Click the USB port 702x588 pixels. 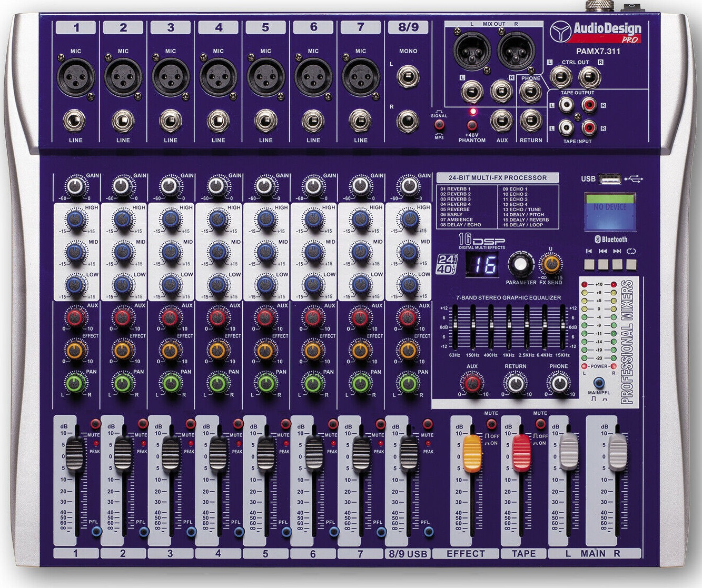(x=610, y=180)
